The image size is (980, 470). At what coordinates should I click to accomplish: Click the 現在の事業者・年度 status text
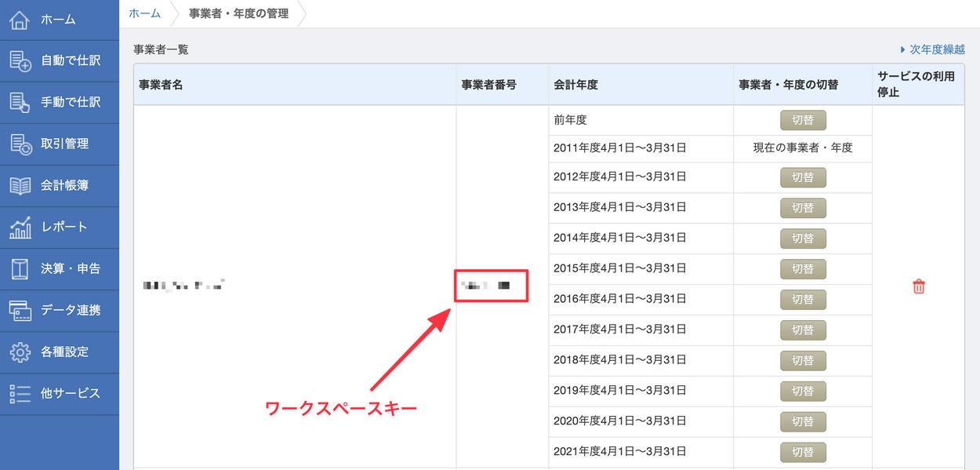[803, 147]
